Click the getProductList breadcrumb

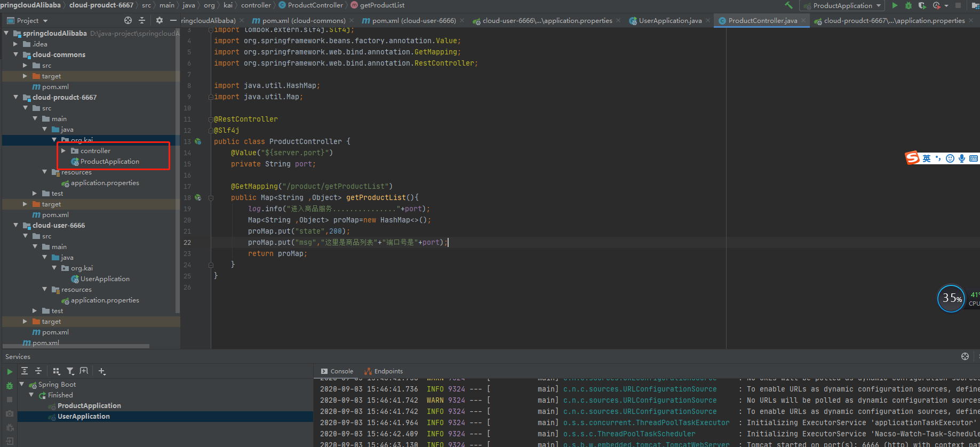(377, 5)
